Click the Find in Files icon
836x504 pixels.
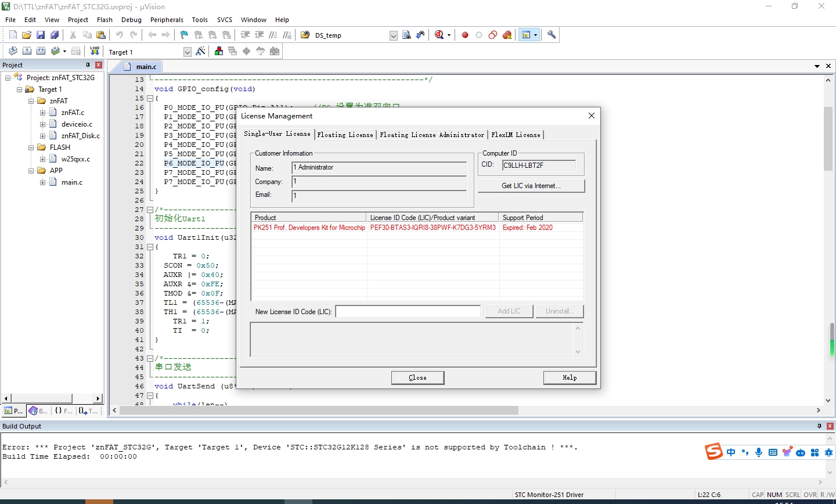pos(305,35)
